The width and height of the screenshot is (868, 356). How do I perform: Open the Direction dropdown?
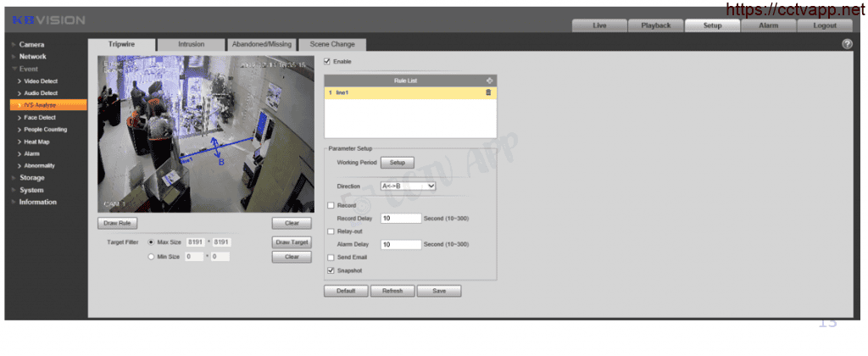[x=408, y=186]
